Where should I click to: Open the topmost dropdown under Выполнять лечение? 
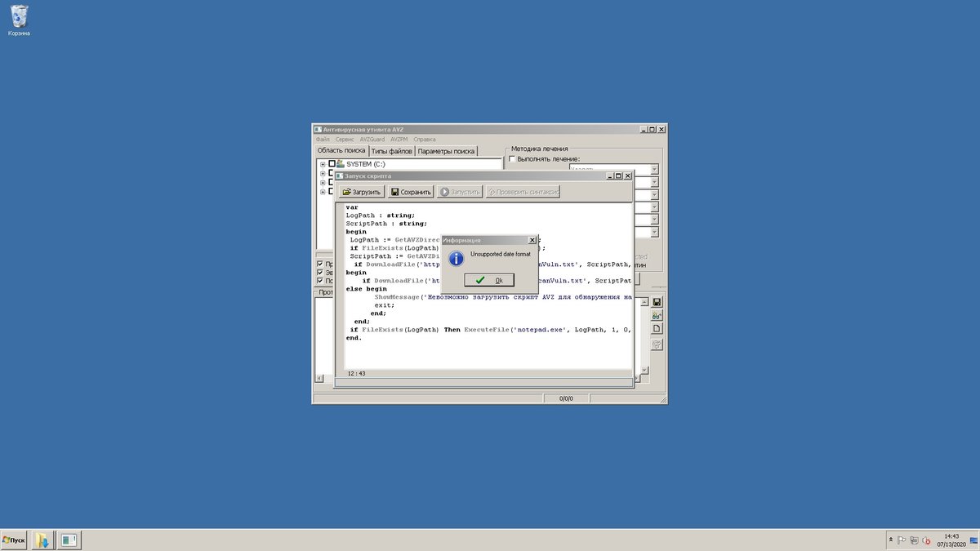pyautogui.click(x=654, y=170)
